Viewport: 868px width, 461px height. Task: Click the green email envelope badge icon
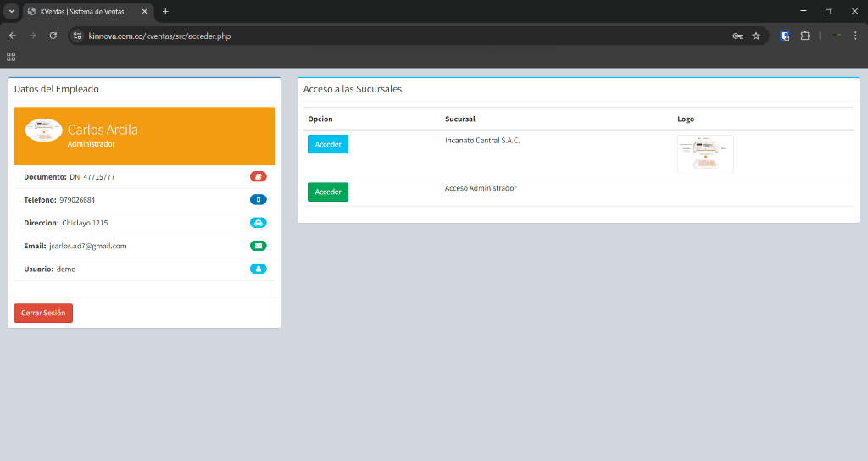(x=258, y=246)
